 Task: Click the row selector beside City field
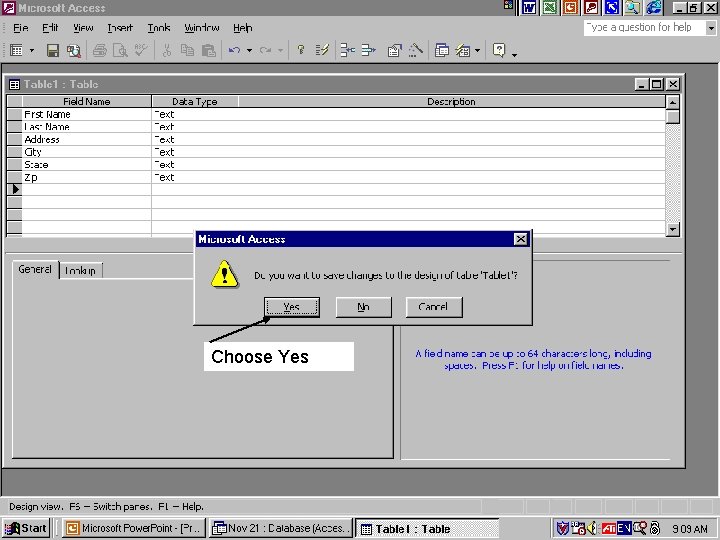point(14,152)
